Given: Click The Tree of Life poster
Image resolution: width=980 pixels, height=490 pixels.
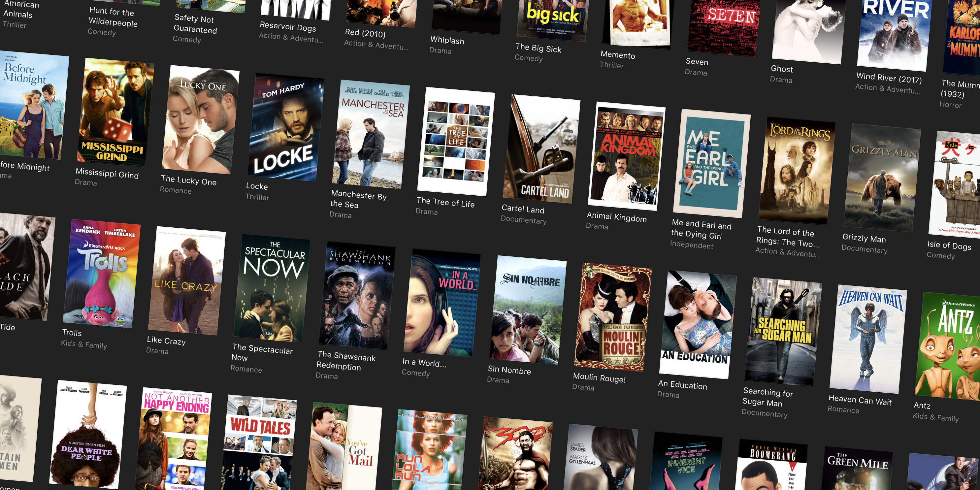Looking at the screenshot, I should point(456,142).
